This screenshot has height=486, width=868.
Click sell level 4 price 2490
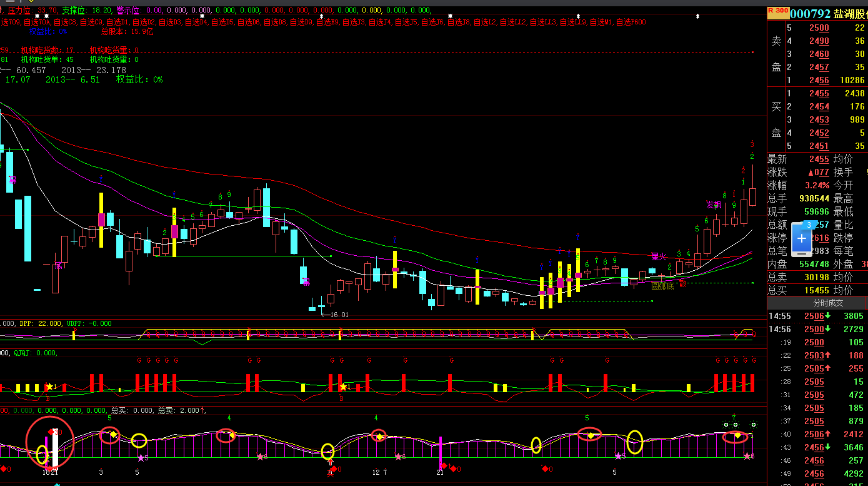click(819, 41)
